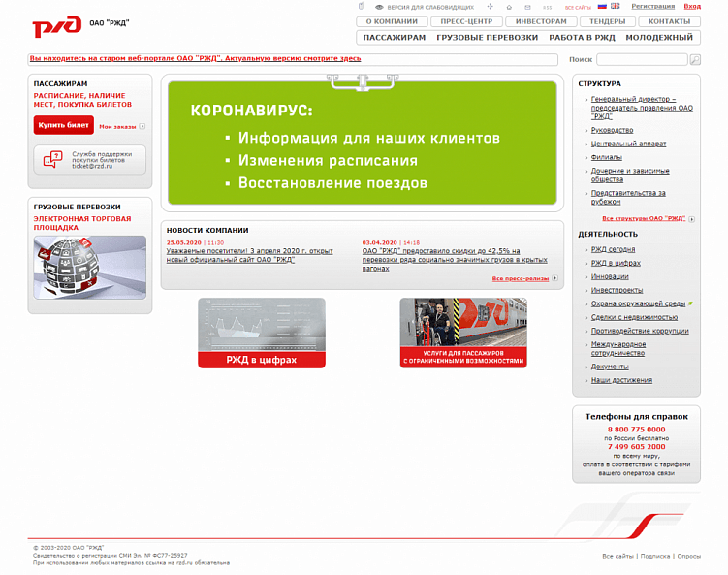Image resolution: width=728 pixels, height=575 pixels.
Task: Click ЭЛЕКТРОННАЯ ТОРГОВАЯ ПЛОЩАДКА link
Action: [x=82, y=223]
